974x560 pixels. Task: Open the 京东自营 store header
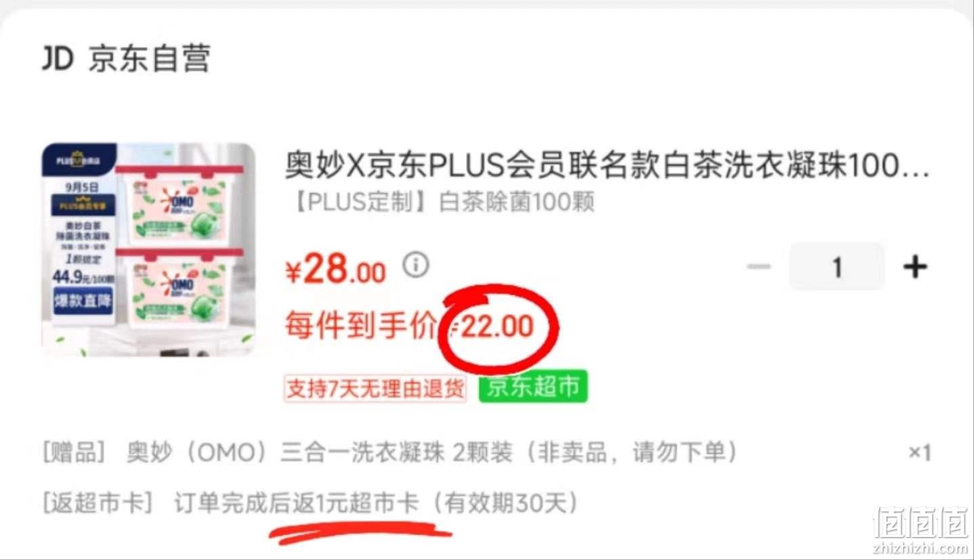pos(126,59)
